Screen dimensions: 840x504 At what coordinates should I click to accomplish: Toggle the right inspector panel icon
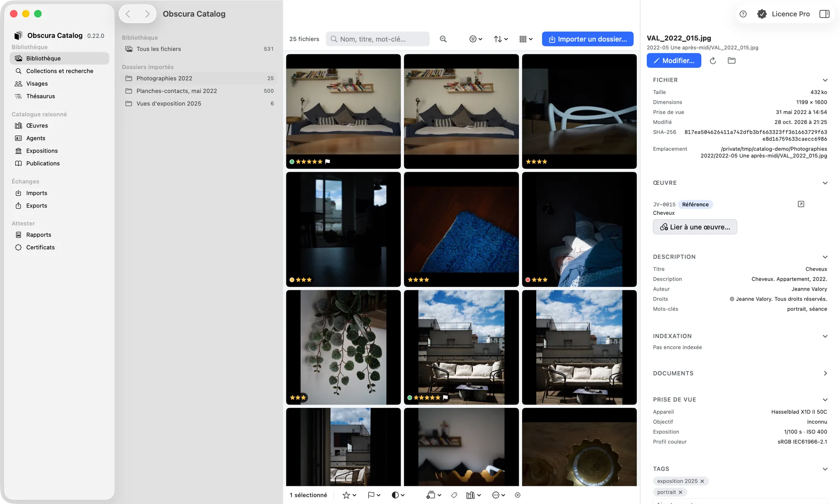pyautogui.click(x=824, y=14)
